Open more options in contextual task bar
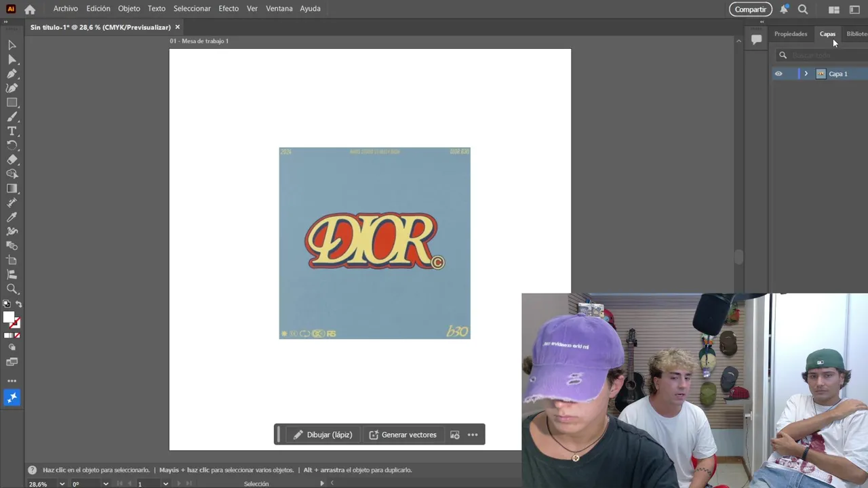The height and width of the screenshot is (488, 868). pyautogui.click(x=473, y=435)
